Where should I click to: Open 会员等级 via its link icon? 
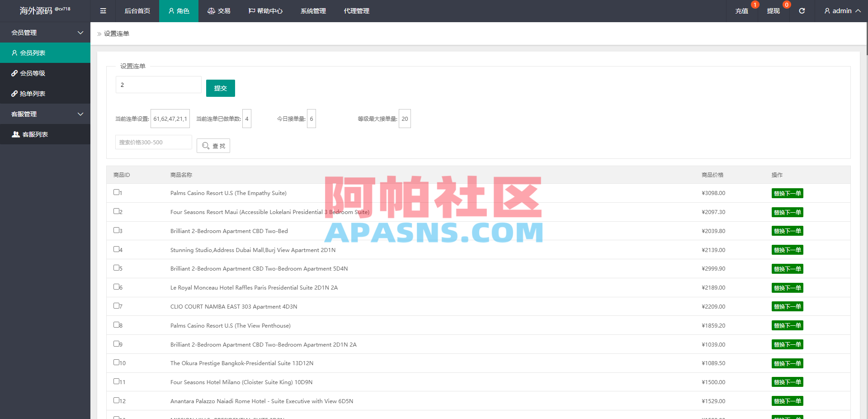[34, 73]
